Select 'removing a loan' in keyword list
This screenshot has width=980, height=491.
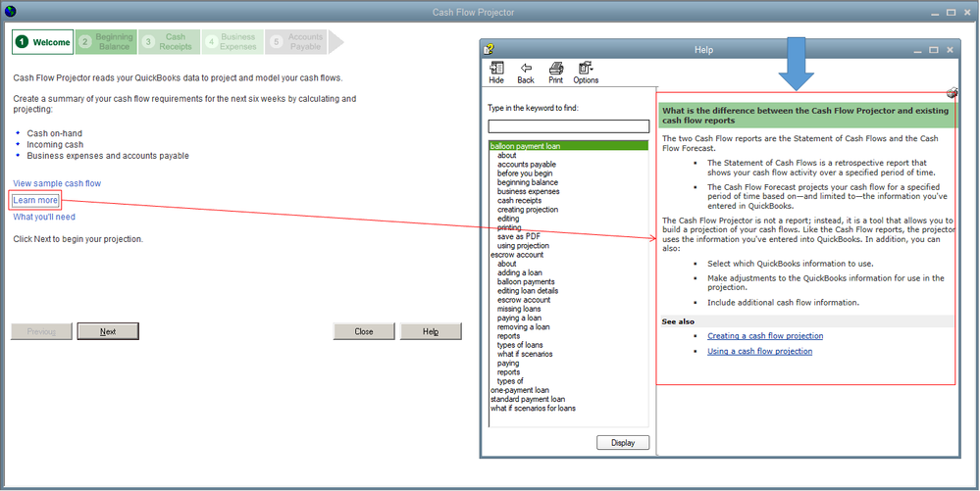(524, 327)
